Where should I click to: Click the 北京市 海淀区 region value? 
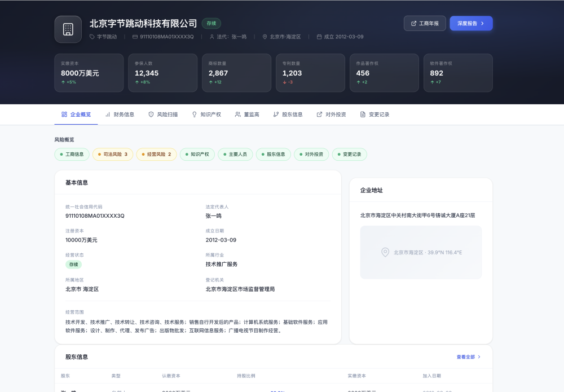pyautogui.click(x=82, y=289)
